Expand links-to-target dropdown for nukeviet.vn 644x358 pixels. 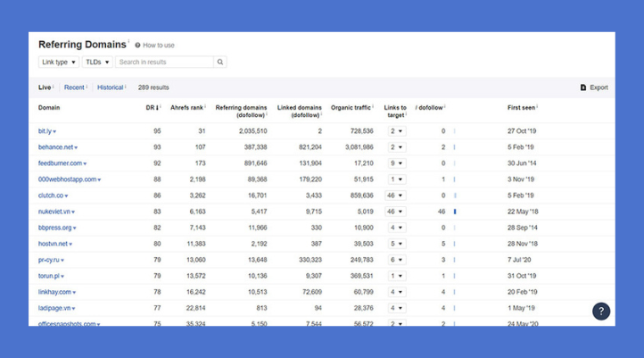point(395,212)
